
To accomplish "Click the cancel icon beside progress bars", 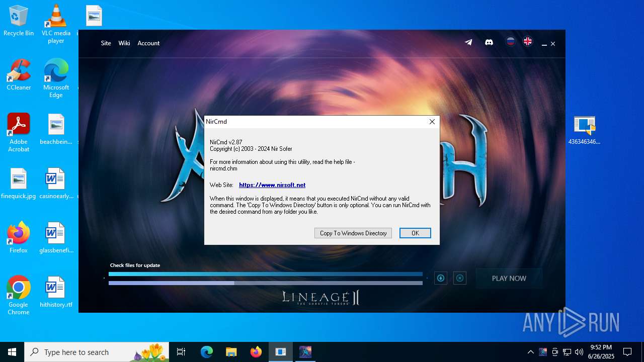I will (460, 278).
